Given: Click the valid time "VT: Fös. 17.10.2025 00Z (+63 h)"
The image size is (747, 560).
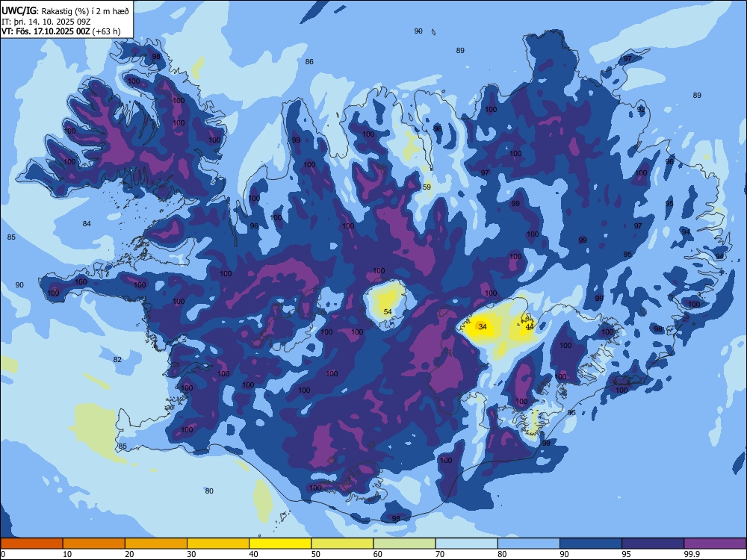Looking at the screenshot, I should [61, 31].
